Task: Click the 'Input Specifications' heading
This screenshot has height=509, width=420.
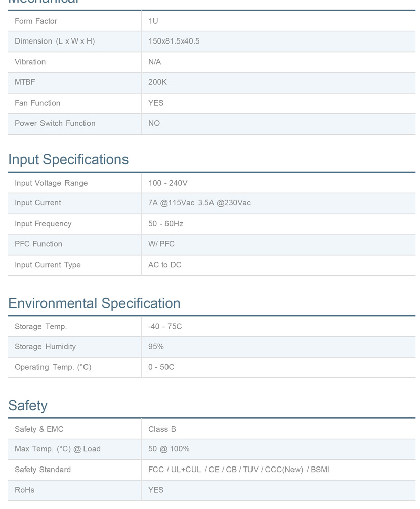Action: point(68,160)
